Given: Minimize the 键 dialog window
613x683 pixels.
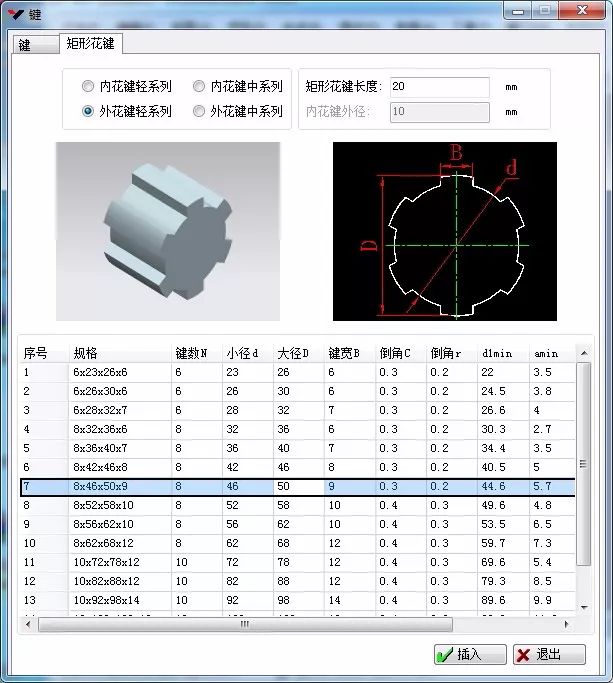Looking at the screenshot, I should tap(518, 11).
